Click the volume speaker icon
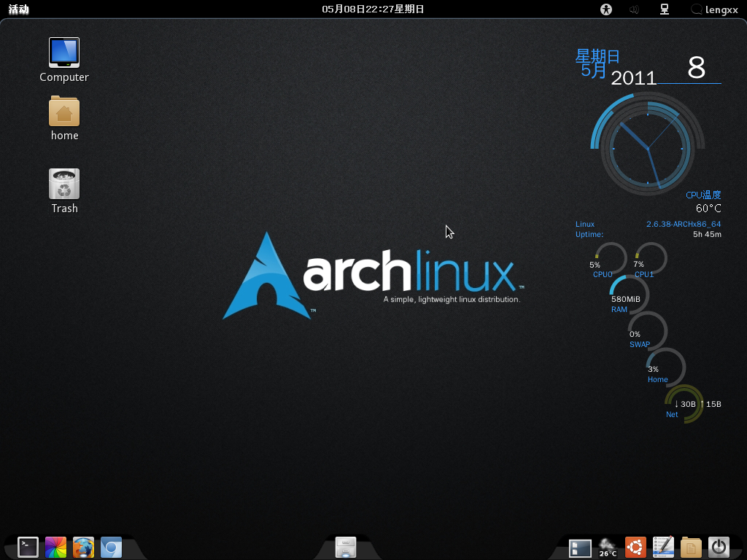 pyautogui.click(x=634, y=9)
